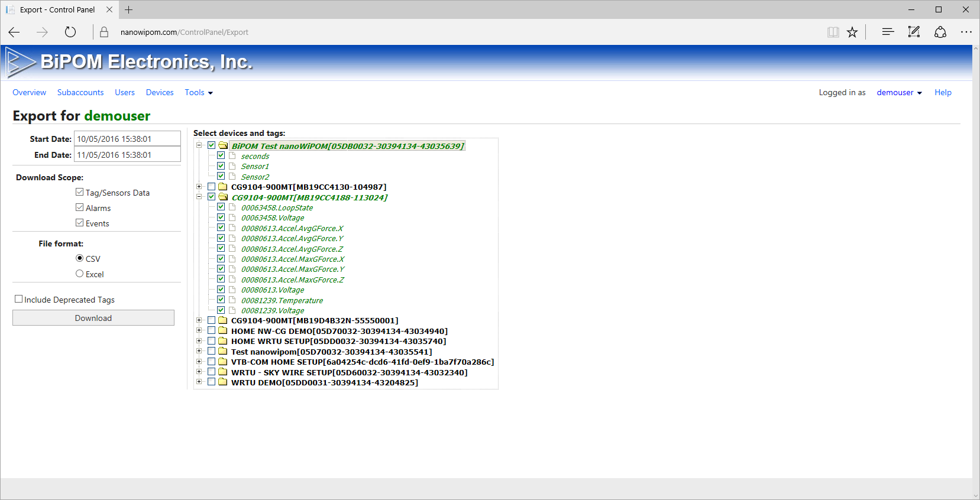Open the Devices page
This screenshot has width=980, height=500.
click(160, 93)
